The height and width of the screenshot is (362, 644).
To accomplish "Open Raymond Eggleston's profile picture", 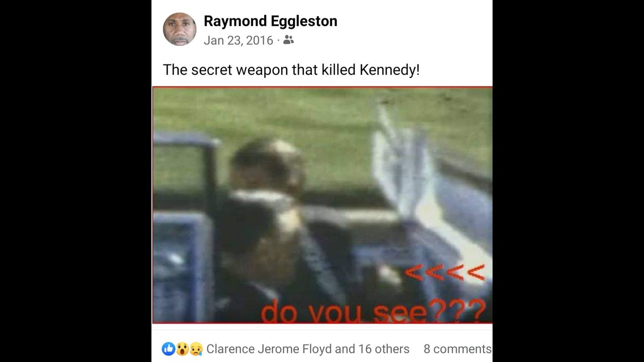I will tap(180, 29).
